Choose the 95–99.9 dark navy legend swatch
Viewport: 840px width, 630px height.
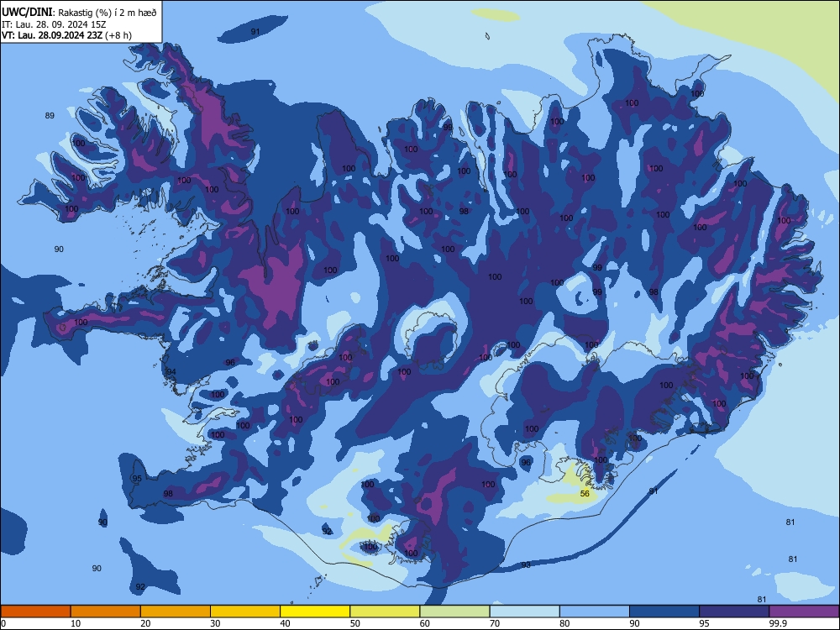734,612
